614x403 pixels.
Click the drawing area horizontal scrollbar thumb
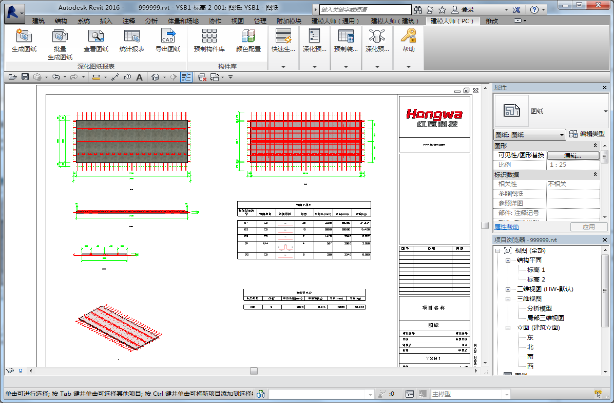click(254, 370)
